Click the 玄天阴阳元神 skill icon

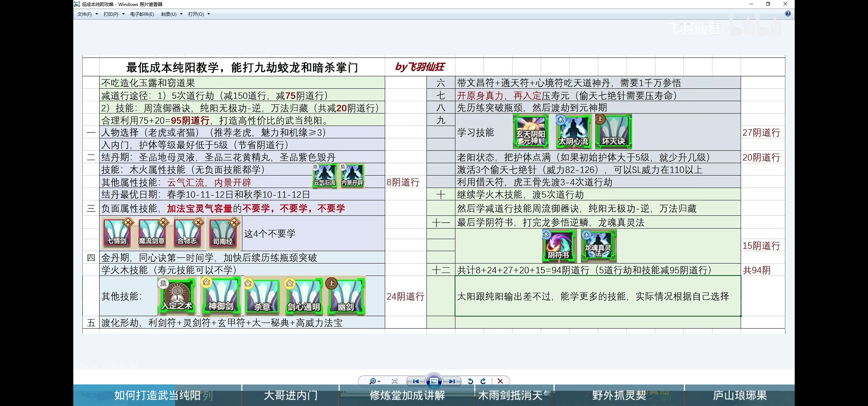(x=531, y=132)
